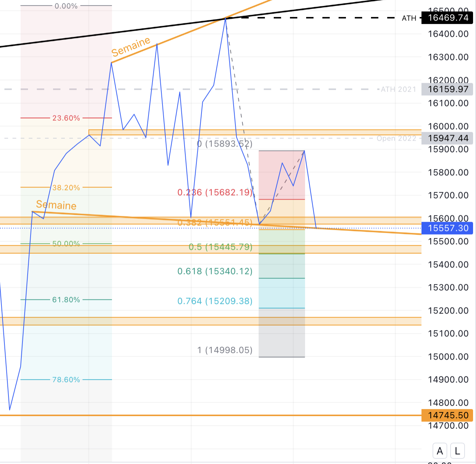The image size is (476, 464).
Task: Click 16000.00 on the price axis
Action: click(448, 126)
